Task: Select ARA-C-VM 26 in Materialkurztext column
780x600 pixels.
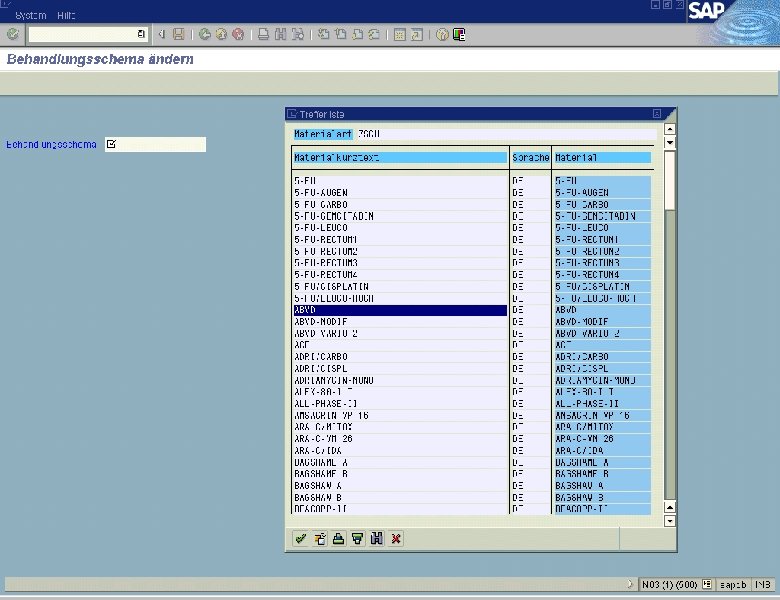Action: point(400,439)
